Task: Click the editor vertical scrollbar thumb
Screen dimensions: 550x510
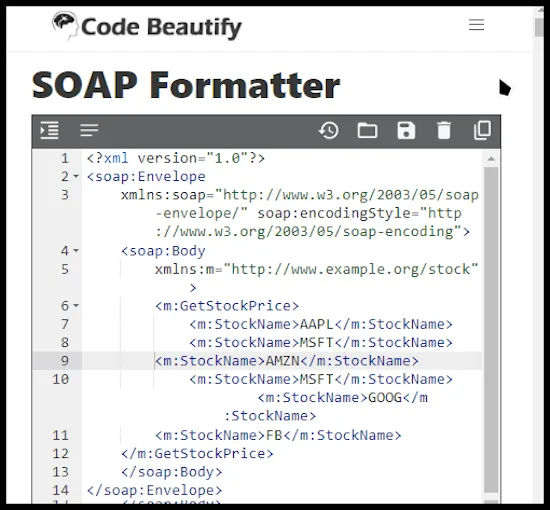Action: click(x=491, y=330)
